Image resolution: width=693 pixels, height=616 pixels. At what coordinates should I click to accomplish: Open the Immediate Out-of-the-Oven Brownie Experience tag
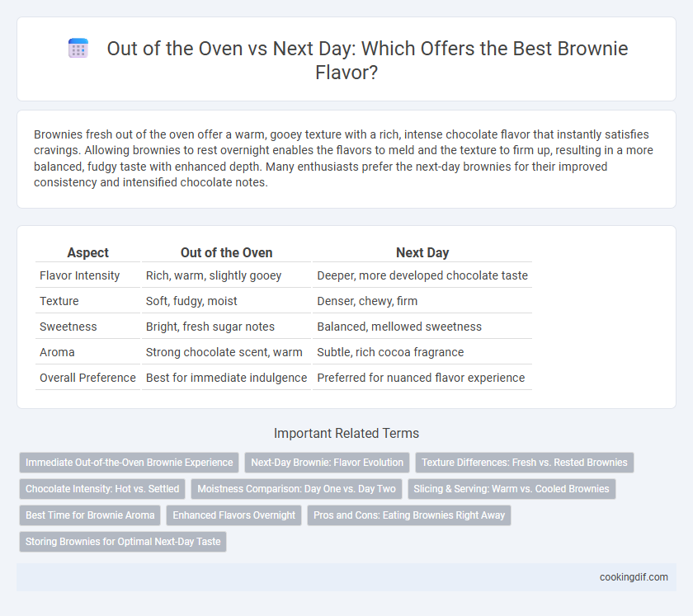pos(129,463)
